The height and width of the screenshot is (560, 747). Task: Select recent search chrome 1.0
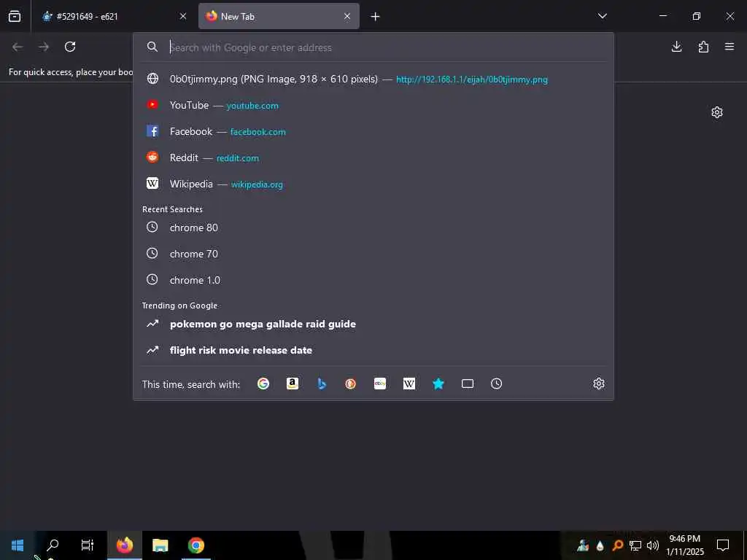click(x=373, y=280)
